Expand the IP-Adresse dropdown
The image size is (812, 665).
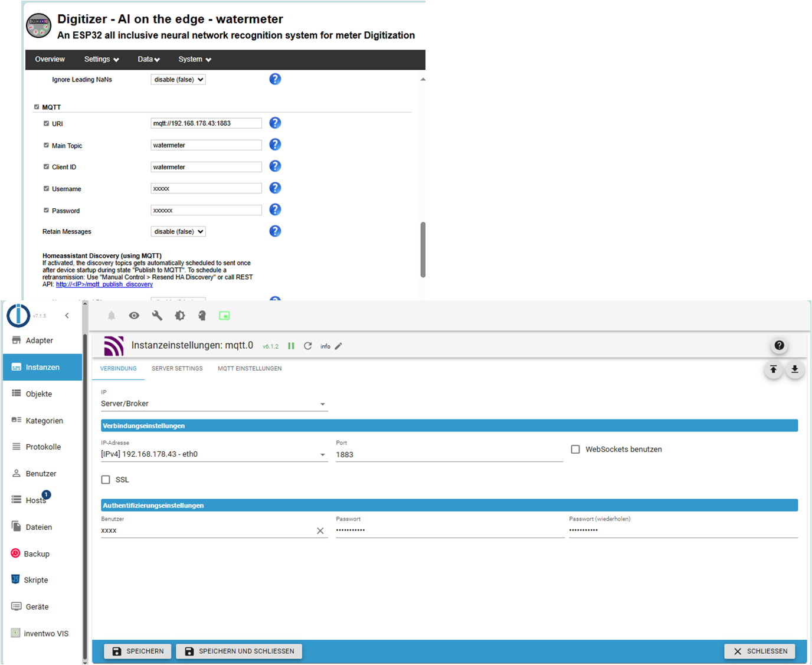pyautogui.click(x=322, y=455)
